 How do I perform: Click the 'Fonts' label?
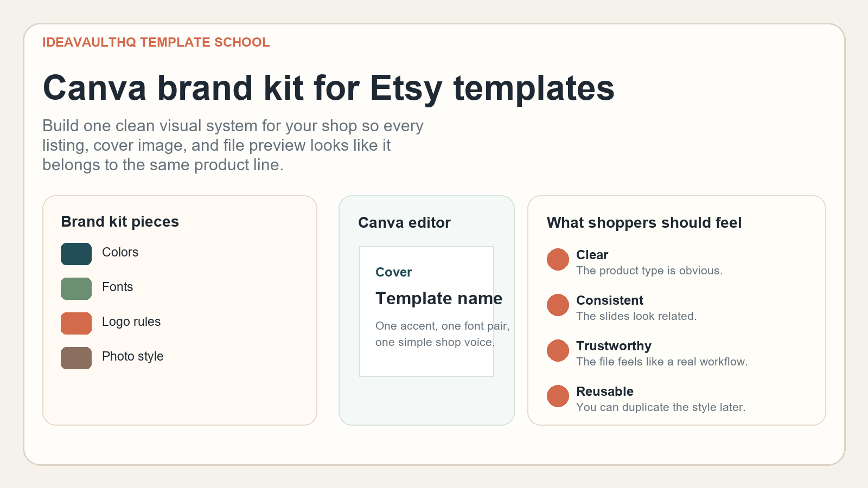pyautogui.click(x=117, y=287)
